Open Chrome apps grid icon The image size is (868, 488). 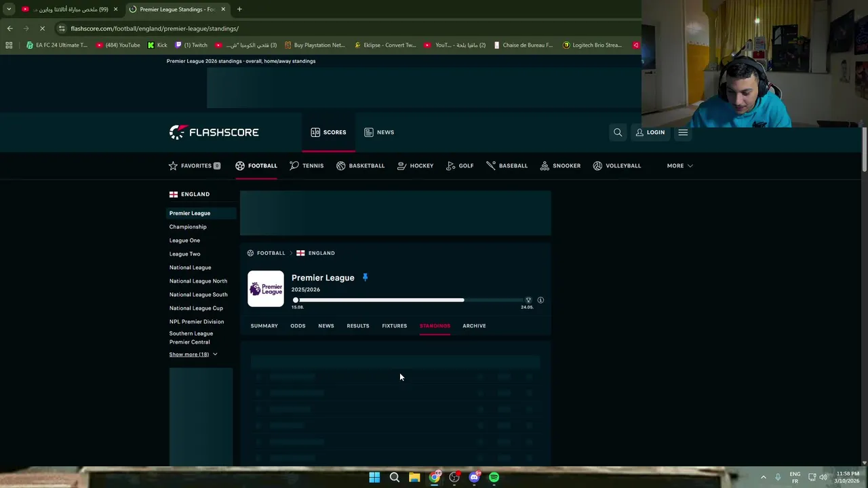[9, 45]
